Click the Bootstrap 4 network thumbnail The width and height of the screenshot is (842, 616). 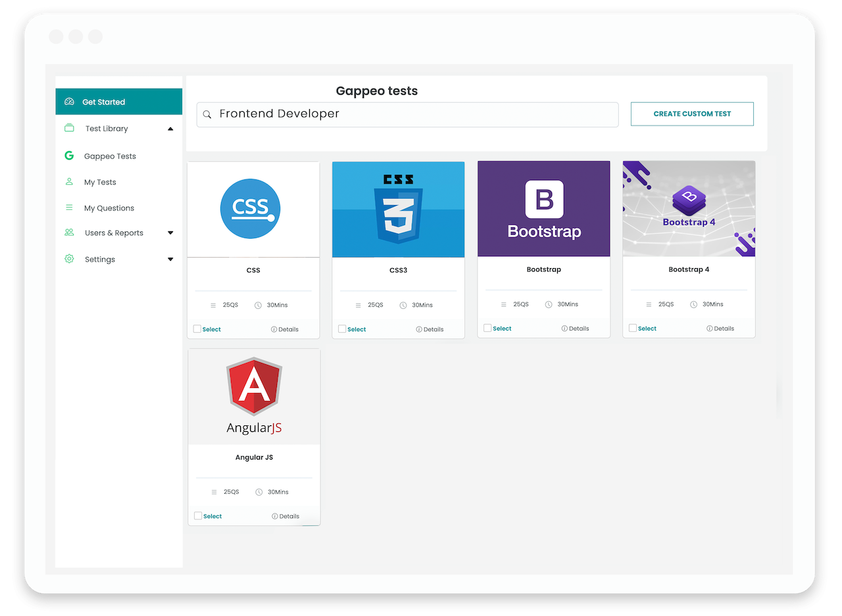tap(689, 209)
